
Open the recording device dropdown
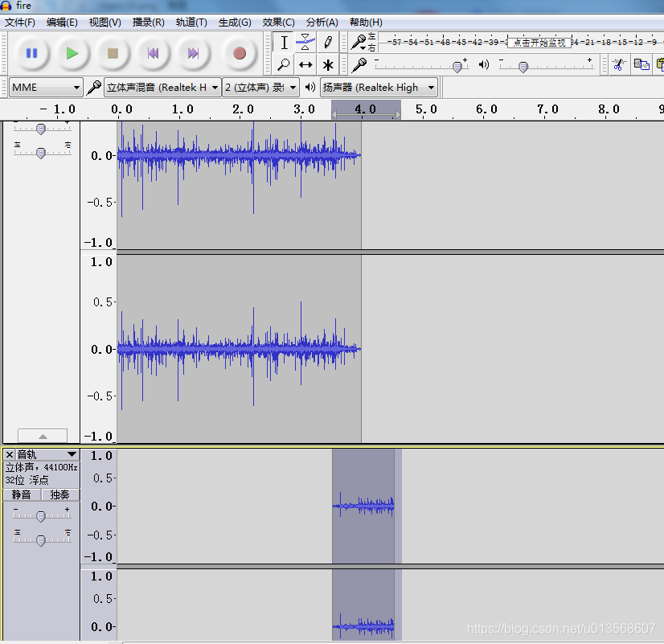(162, 88)
